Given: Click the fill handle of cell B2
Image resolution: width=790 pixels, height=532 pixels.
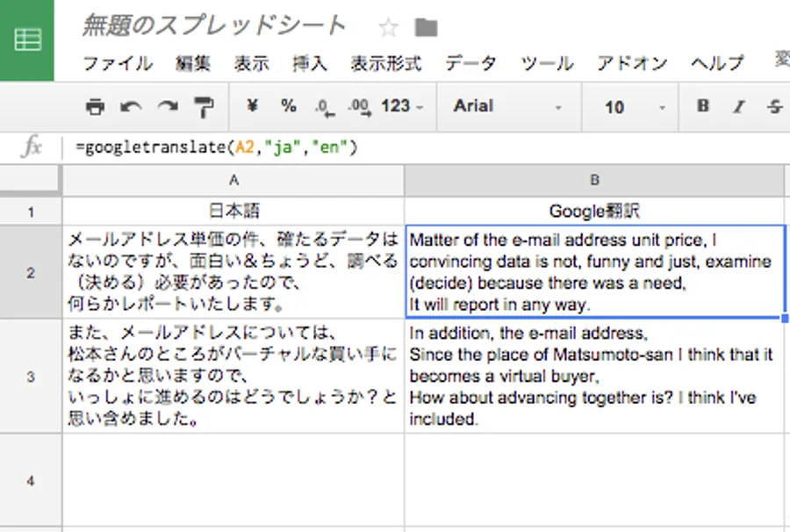Looking at the screenshot, I should tap(785, 319).
